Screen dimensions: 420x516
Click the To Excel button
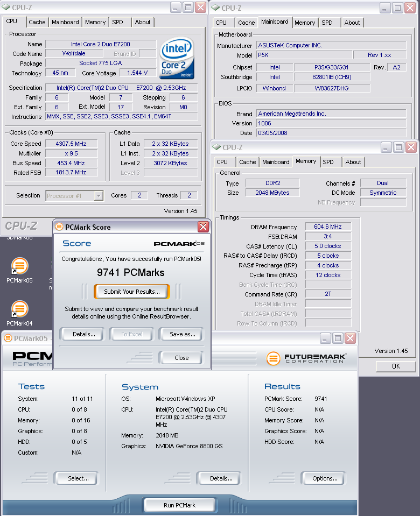click(132, 334)
